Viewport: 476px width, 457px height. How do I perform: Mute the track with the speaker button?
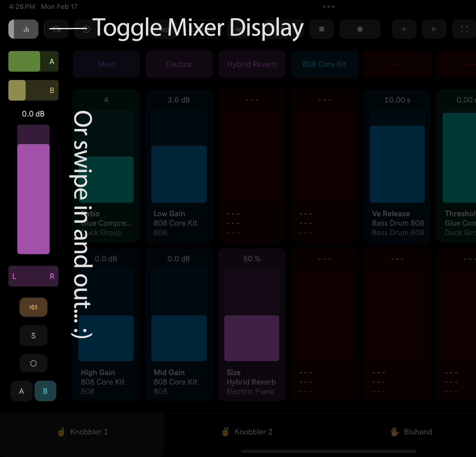pyautogui.click(x=33, y=307)
